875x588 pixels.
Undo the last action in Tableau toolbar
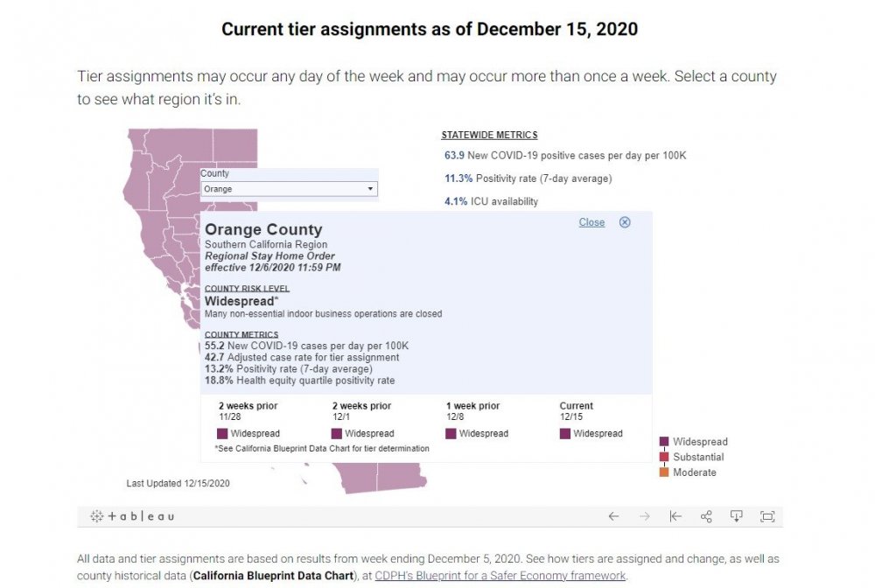point(613,516)
